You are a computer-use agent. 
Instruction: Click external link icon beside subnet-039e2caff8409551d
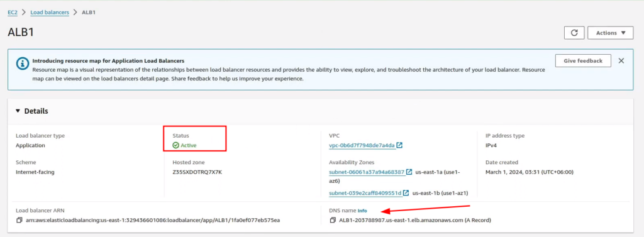[406, 192]
